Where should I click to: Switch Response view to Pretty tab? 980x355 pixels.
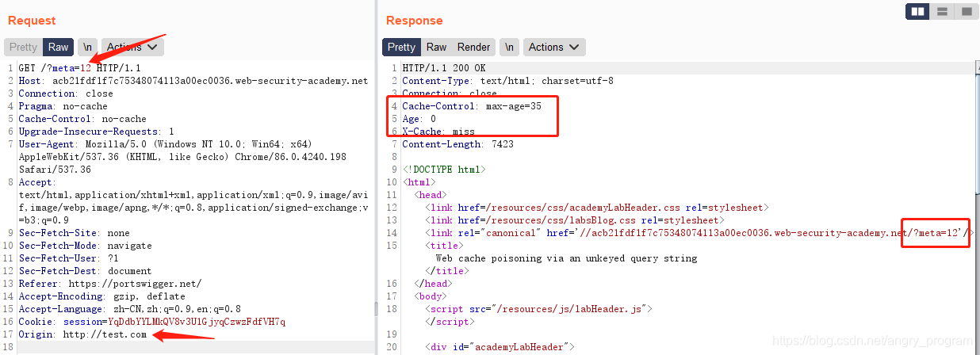[401, 48]
